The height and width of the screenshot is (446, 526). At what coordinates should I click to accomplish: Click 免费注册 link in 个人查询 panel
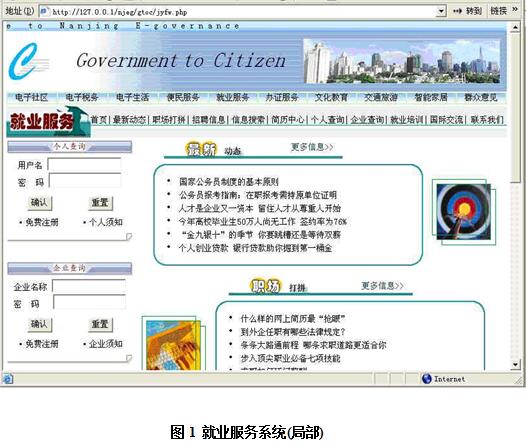tap(42, 222)
